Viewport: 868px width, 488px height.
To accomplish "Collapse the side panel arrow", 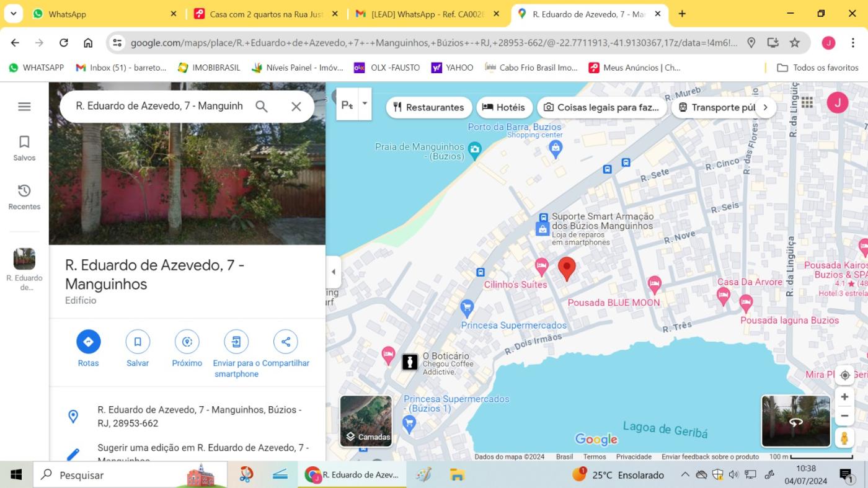I will coord(334,272).
